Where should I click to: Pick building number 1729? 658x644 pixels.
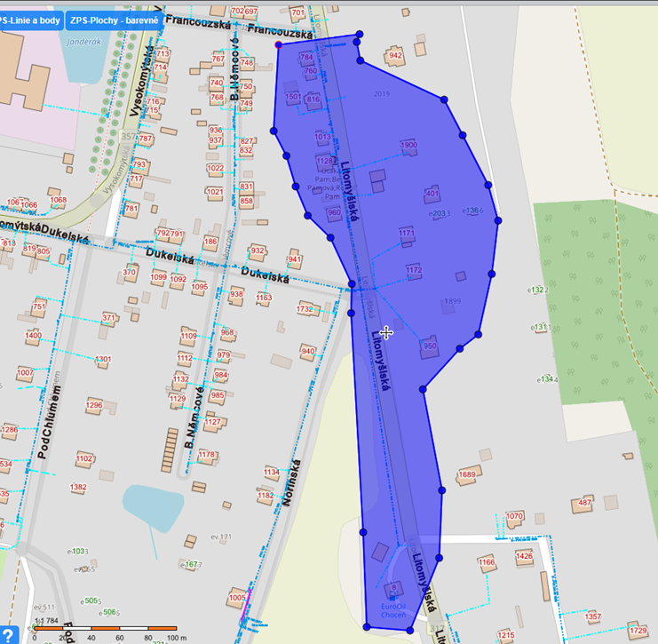[x=638, y=630]
